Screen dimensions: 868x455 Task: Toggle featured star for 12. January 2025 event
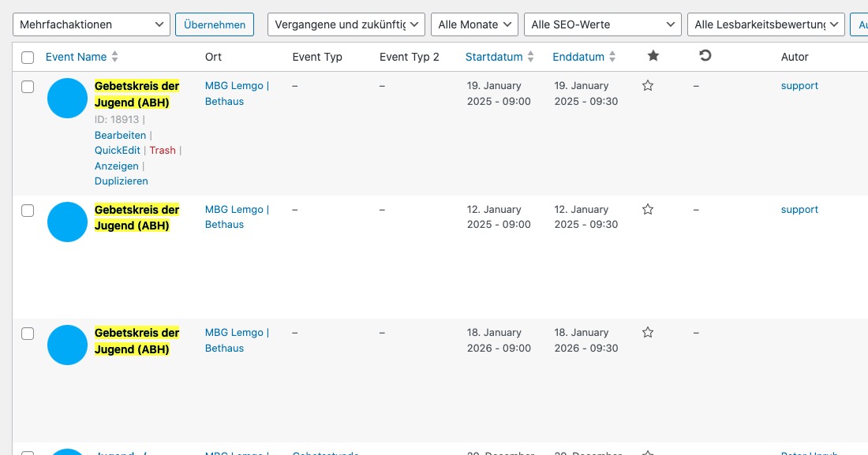click(x=648, y=209)
